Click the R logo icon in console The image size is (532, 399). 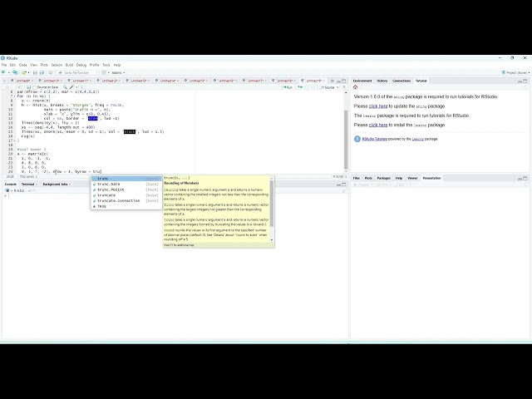click(x=7, y=190)
